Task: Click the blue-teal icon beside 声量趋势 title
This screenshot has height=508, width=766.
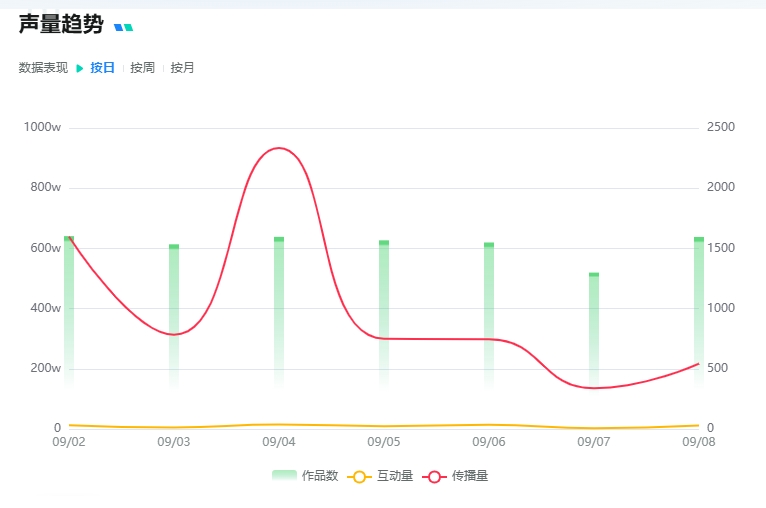Action: click(123, 27)
